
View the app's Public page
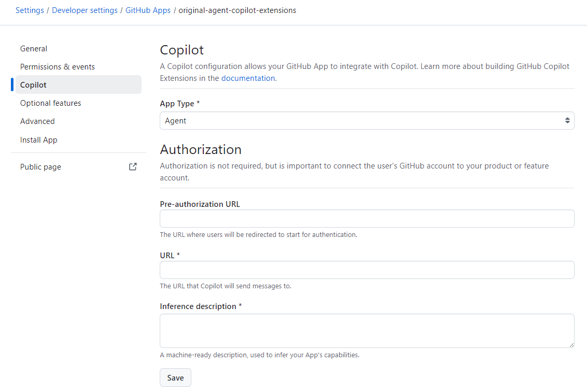tap(40, 166)
